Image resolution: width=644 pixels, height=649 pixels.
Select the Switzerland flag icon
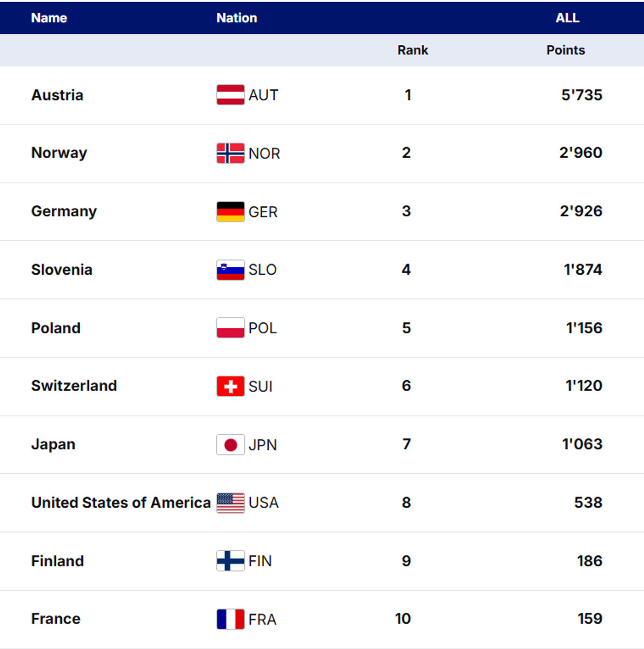click(x=230, y=386)
